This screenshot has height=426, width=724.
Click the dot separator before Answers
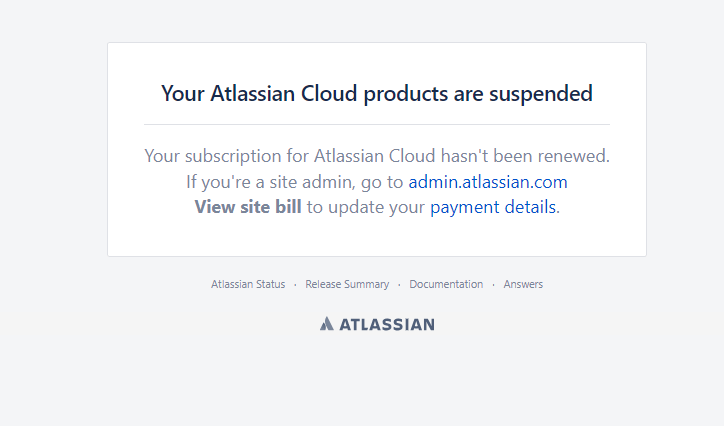point(493,285)
